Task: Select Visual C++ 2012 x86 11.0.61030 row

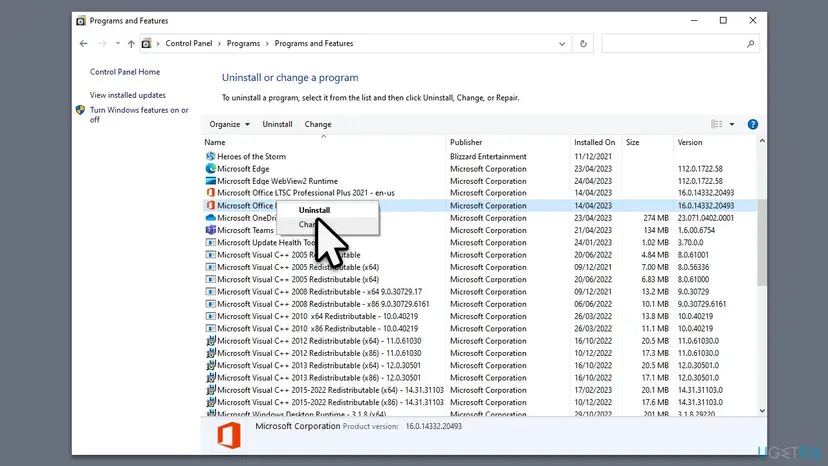Action: [479, 353]
